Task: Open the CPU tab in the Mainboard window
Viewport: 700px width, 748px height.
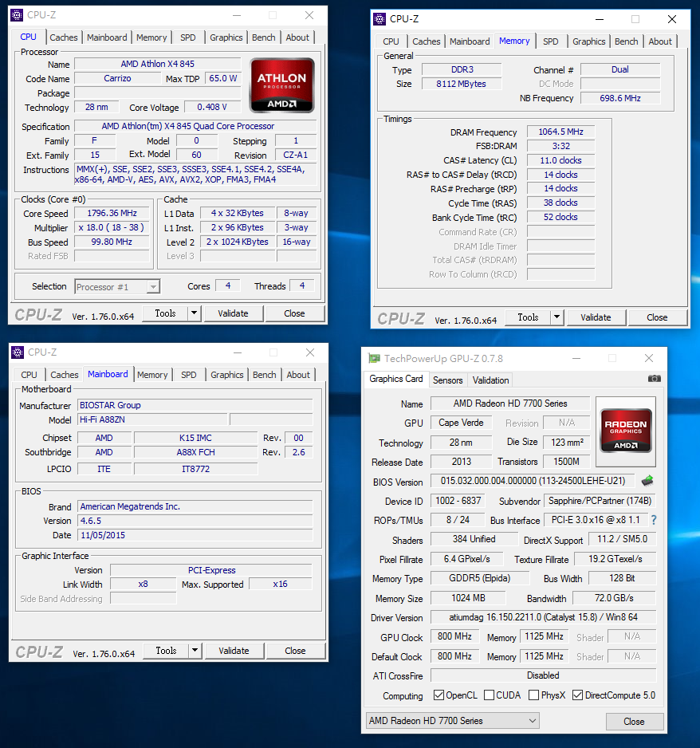Action: [x=29, y=375]
